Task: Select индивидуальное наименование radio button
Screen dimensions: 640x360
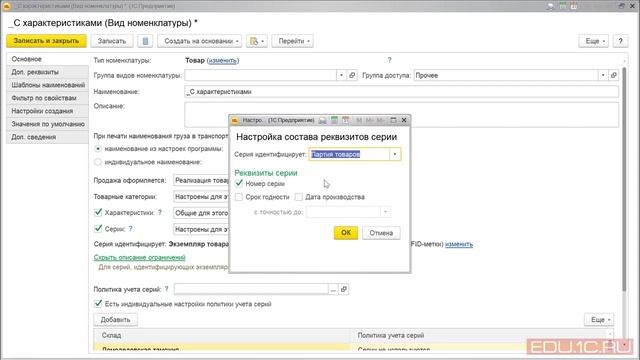Action: [x=98, y=162]
